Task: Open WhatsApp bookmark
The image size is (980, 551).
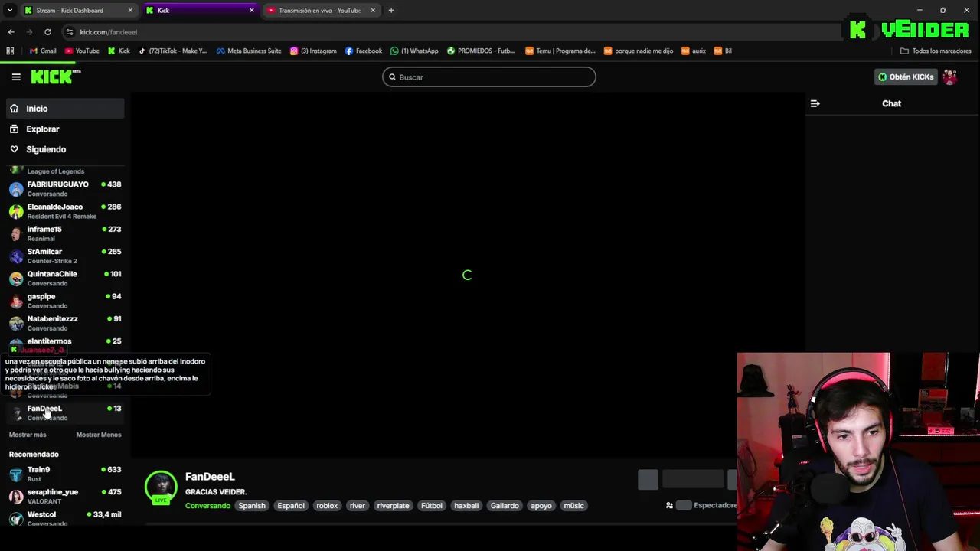Action: coord(414,51)
